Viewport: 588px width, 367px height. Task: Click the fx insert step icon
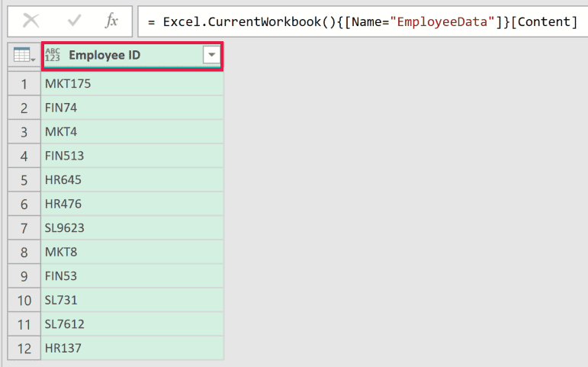pyautogui.click(x=111, y=21)
